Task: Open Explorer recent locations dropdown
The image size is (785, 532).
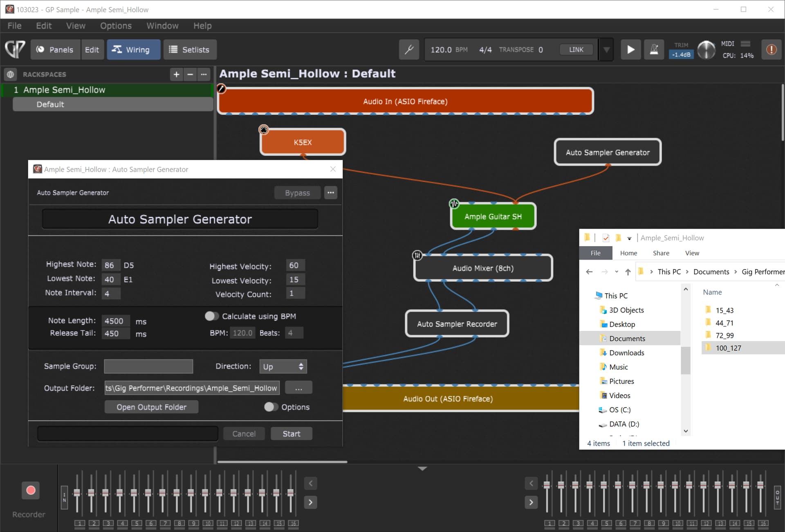Action: point(617,272)
